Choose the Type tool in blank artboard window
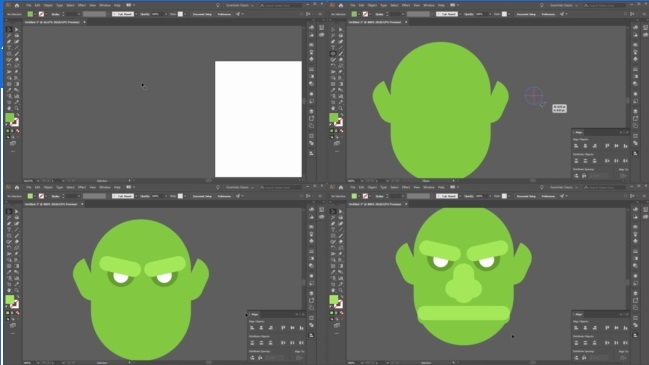The image size is (649, 365). coord(9,47)
